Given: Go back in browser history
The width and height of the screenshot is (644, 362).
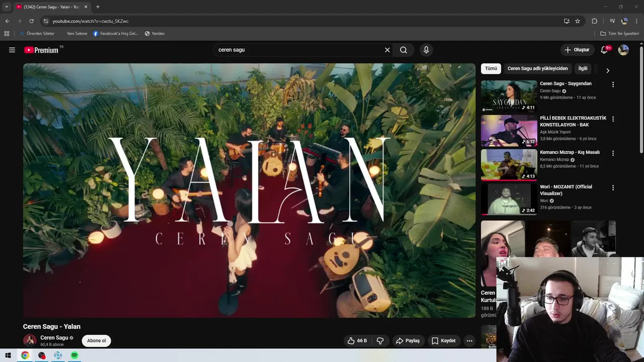Looking at the screenshot, I should pos(7,21).
